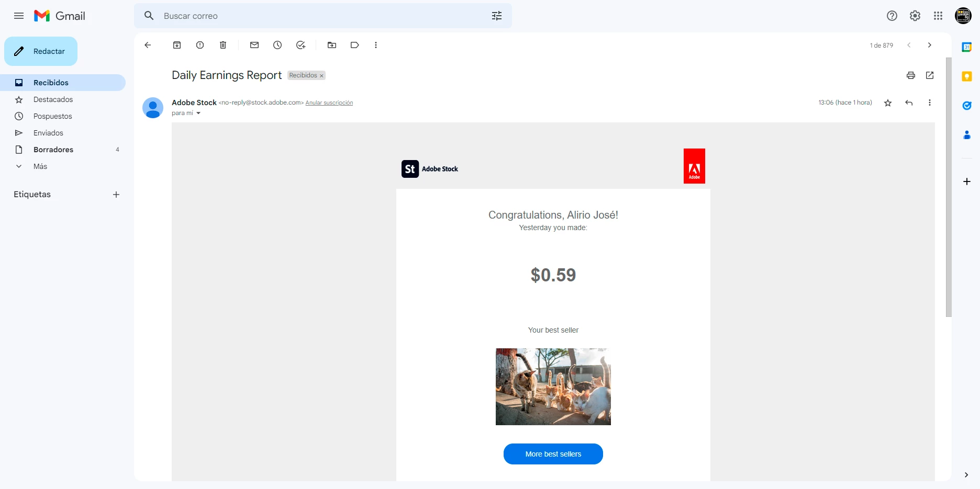Get add-ons plus icon

pos(967,181)
